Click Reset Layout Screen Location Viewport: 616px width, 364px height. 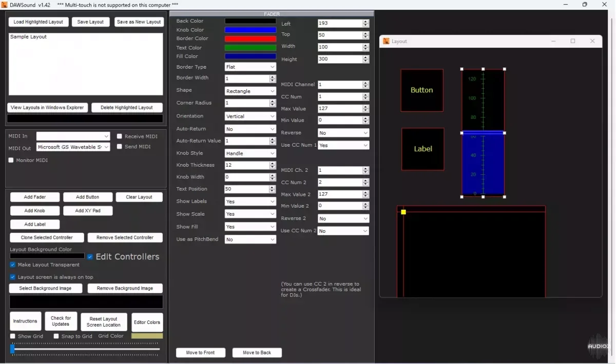point(104,322)
